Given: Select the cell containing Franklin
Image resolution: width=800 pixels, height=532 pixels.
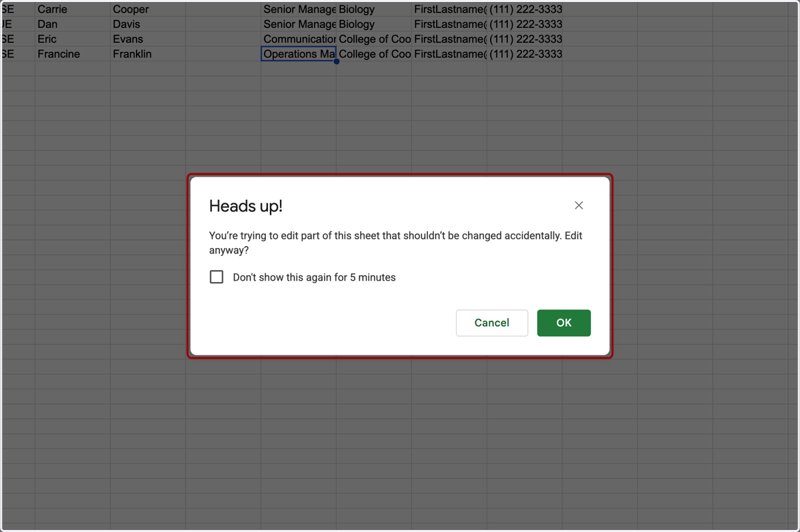Looking at the screenshot, I should point(148,54).
